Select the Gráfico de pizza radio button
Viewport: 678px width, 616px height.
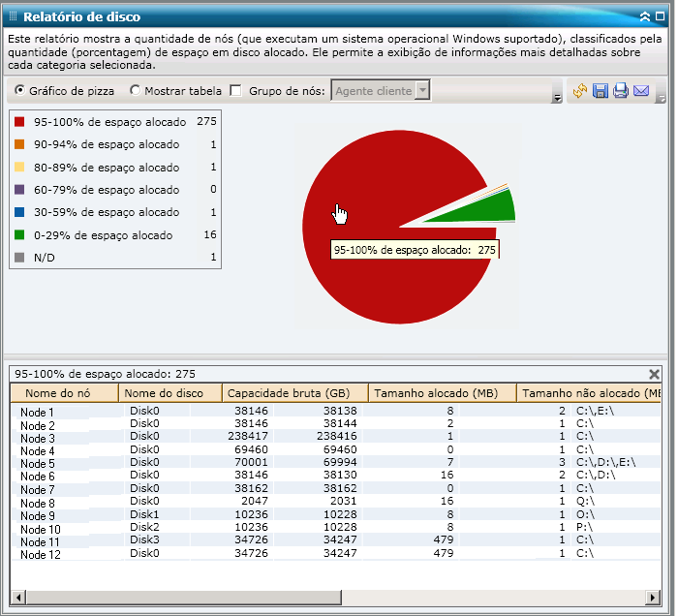tap(20, 91)
